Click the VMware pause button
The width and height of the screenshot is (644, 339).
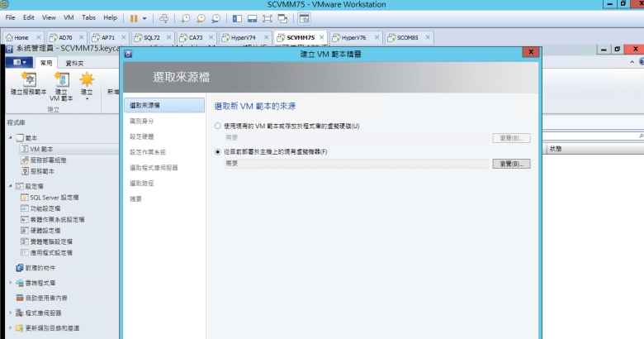133,17
